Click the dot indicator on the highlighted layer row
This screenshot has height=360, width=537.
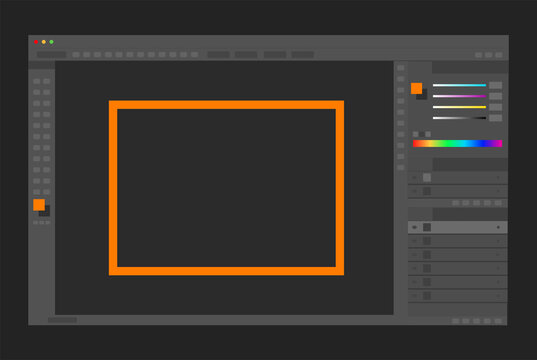[x=498, y=227]
